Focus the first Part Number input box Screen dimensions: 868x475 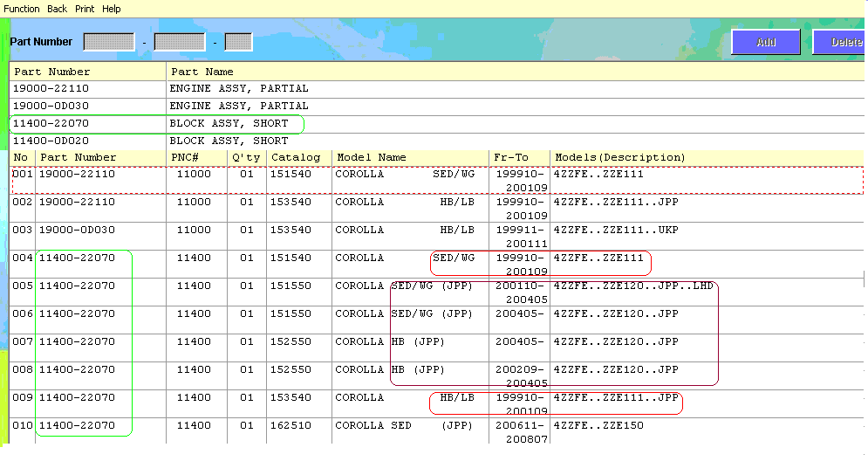(x=109, y=42)
